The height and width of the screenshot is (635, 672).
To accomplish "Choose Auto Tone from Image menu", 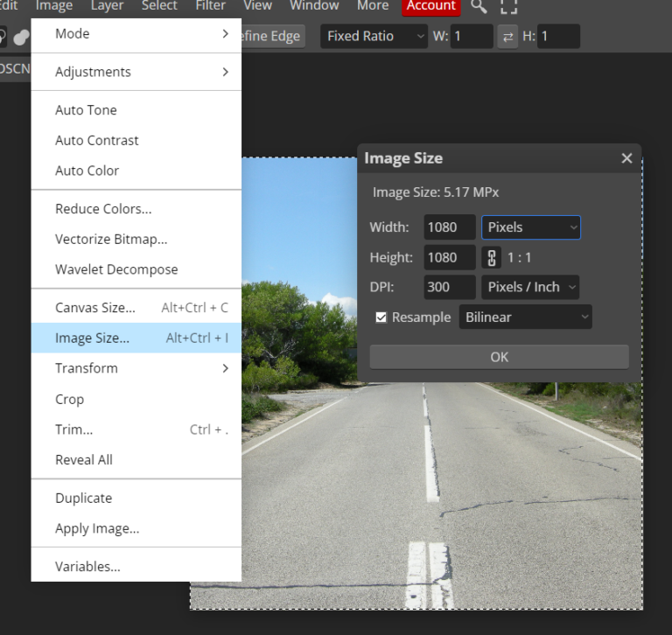I will (x=136, y=110).
